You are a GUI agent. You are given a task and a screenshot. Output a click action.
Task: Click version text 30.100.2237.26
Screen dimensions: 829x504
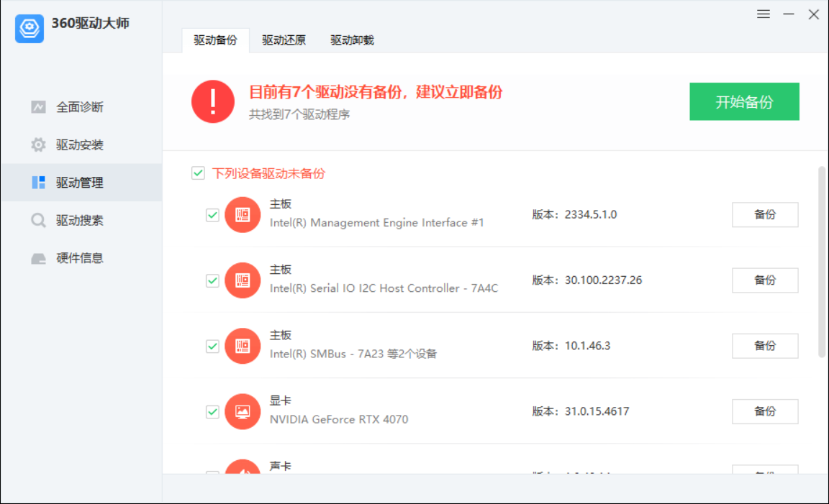tap(603, 280)
